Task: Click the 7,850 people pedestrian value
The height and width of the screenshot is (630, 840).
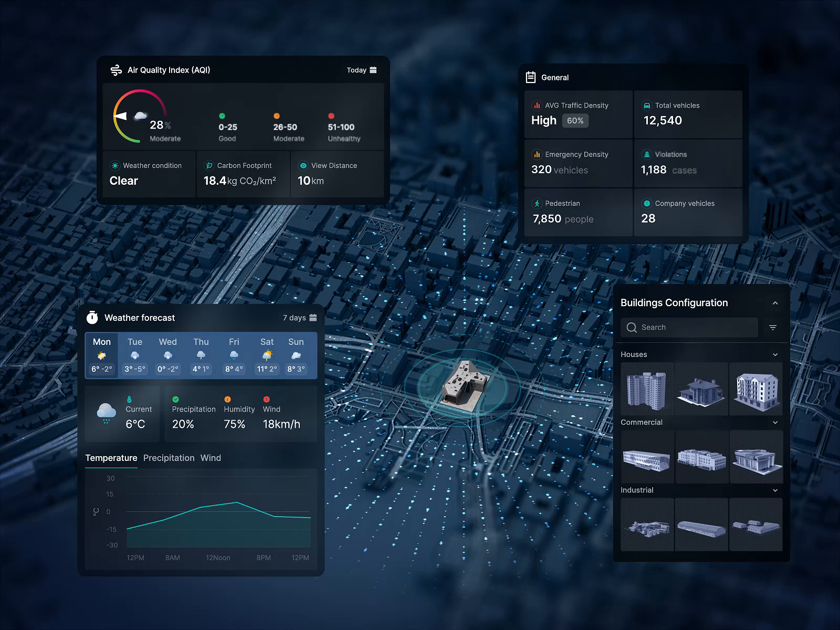Action: tap(563, 219)
